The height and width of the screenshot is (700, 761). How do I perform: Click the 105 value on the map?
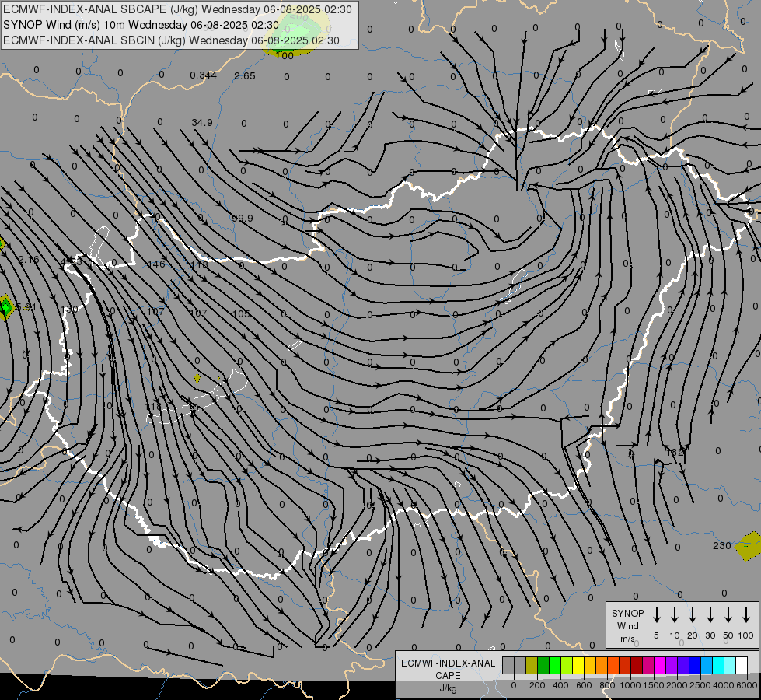point(241,313)
